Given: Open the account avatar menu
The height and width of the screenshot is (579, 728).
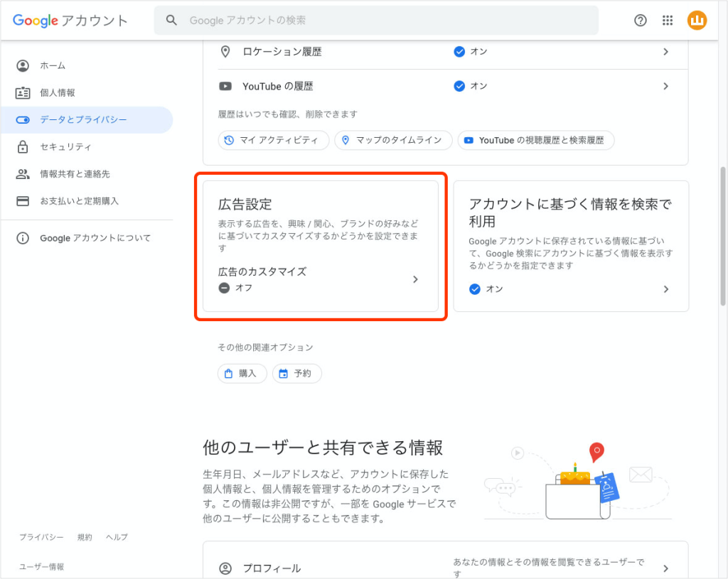Looking at the screenshot, I should point(697,20).
